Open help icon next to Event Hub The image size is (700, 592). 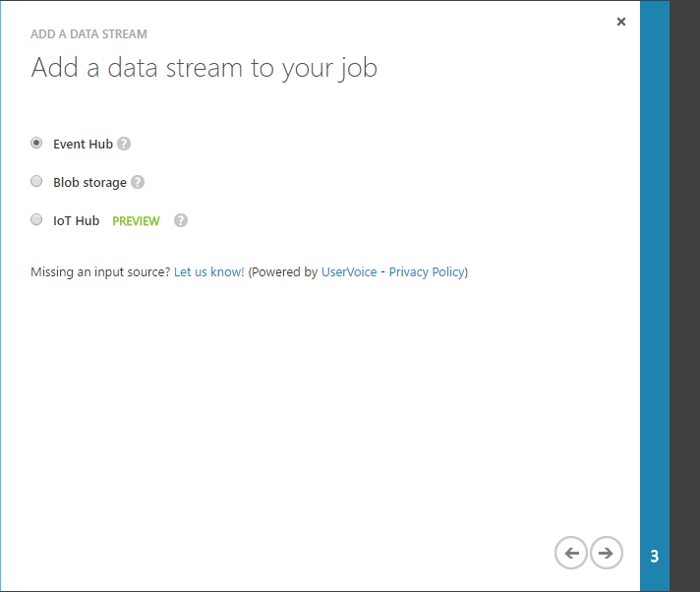[x=124, y=144]
